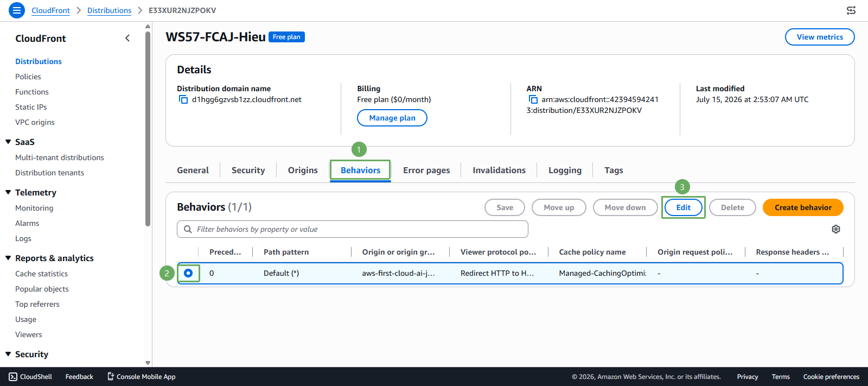Collapse Reports & analytics section
This screenshot has height=386, width=868.
pos(8,258)
